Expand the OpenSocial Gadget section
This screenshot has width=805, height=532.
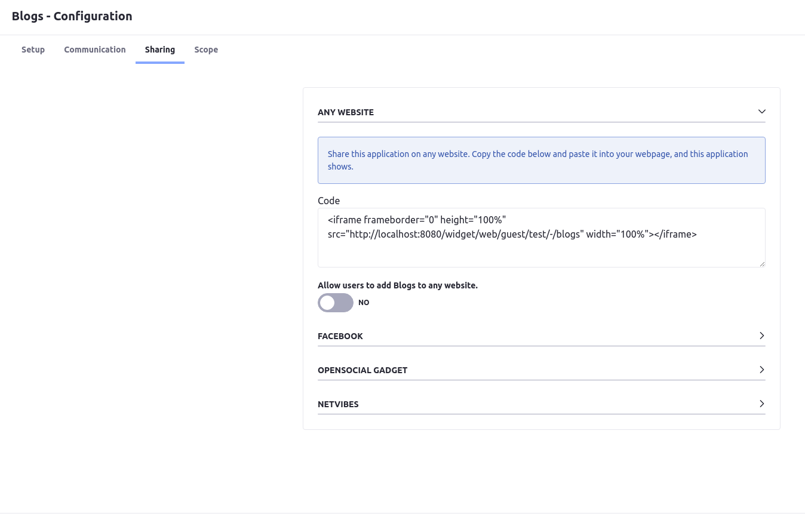pos(541,370)
